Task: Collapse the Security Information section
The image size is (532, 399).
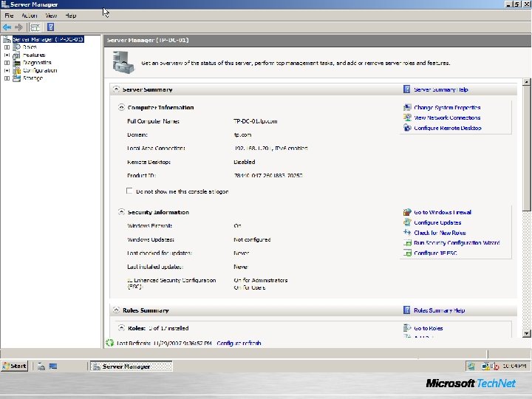Action: (x=121, y=212)
